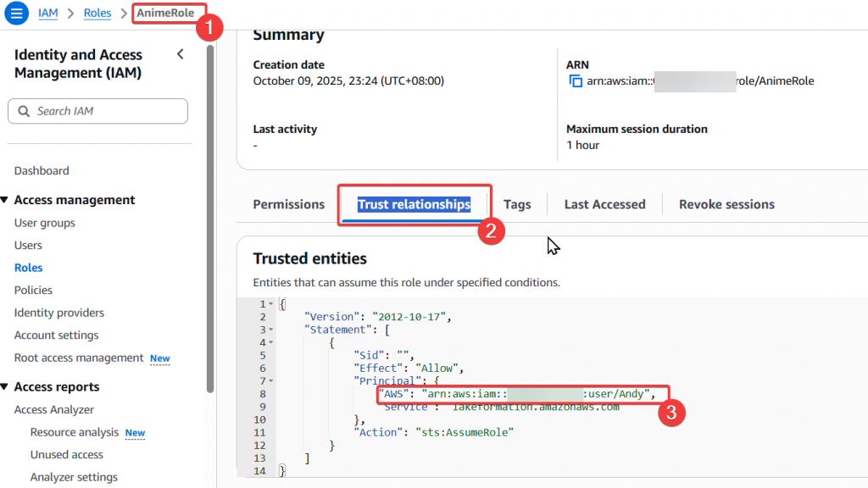Go to the Roles breadcrumb link

97,13
